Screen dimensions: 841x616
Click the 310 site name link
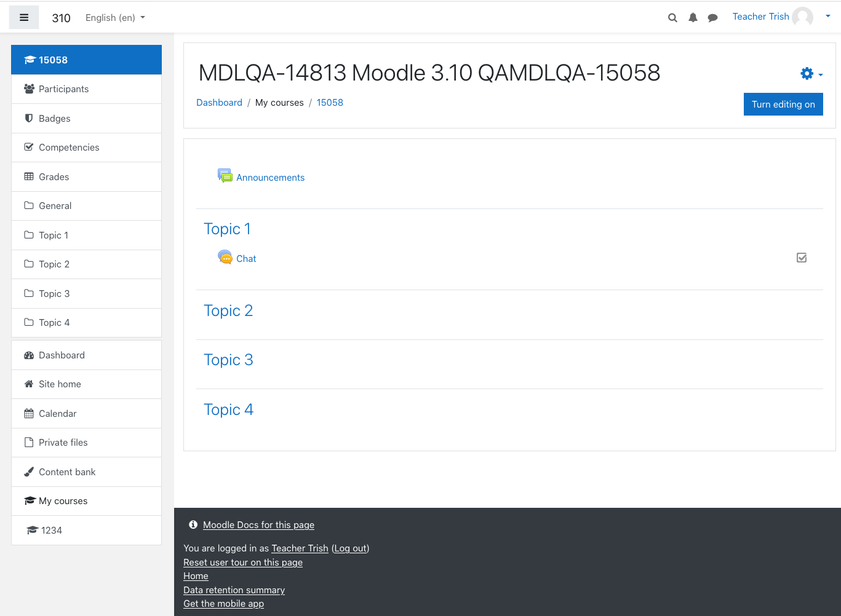(x=62, y=18)
